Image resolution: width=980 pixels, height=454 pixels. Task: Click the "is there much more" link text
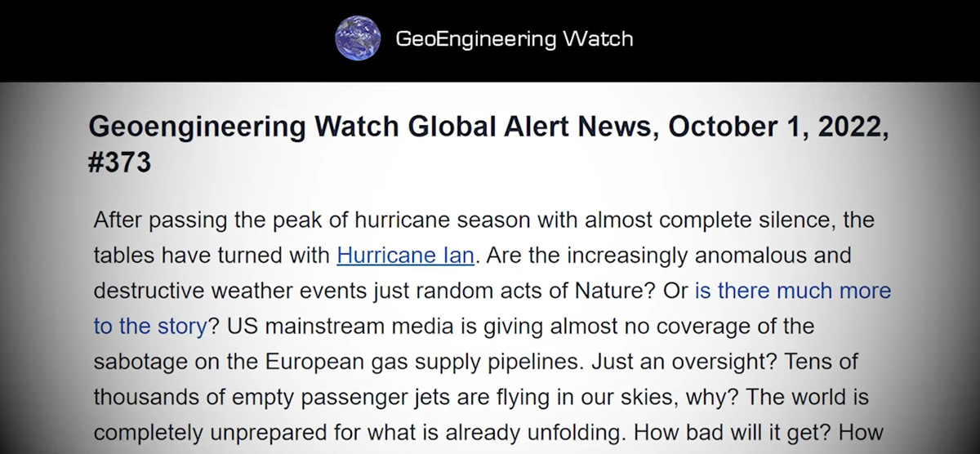coord(792,292)
